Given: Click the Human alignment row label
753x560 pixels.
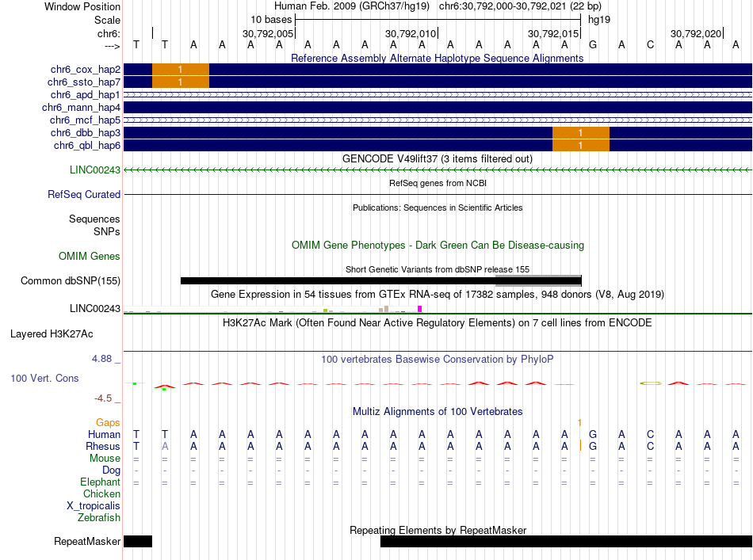Looking at the screenshot, I should pyautogui.click(x=104, y=434).
